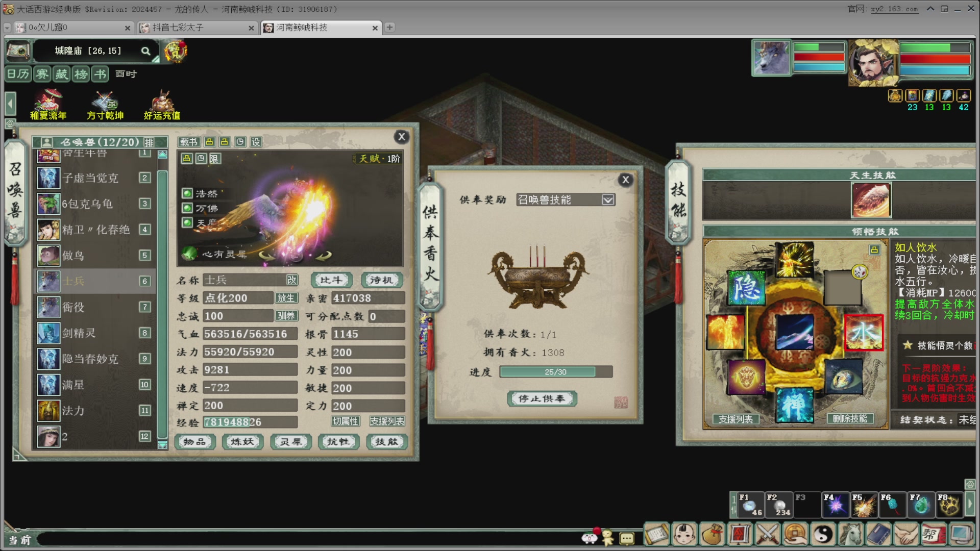Toggle the lock icon in 领悟技能 panel
980x551 pixels.
coord(874,249)
